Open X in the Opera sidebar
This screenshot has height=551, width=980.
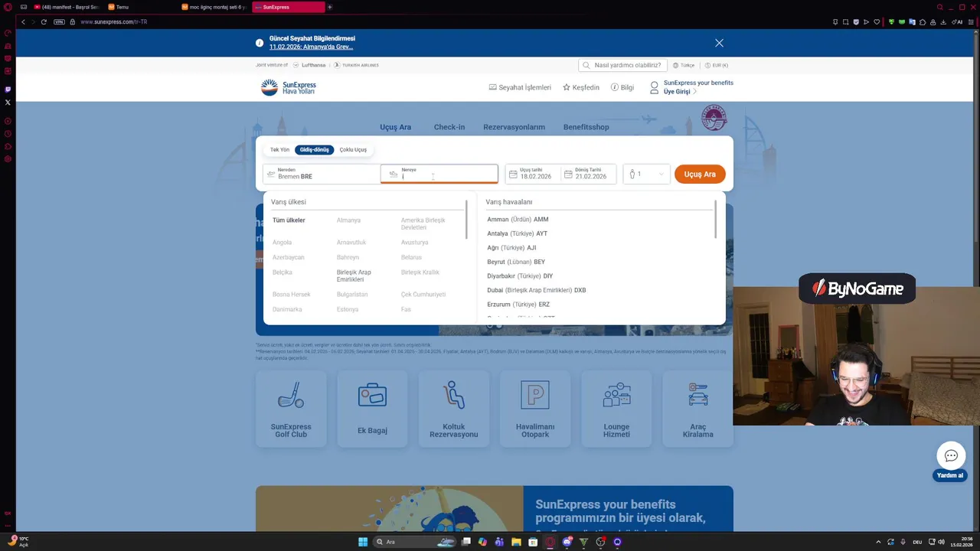8,102
